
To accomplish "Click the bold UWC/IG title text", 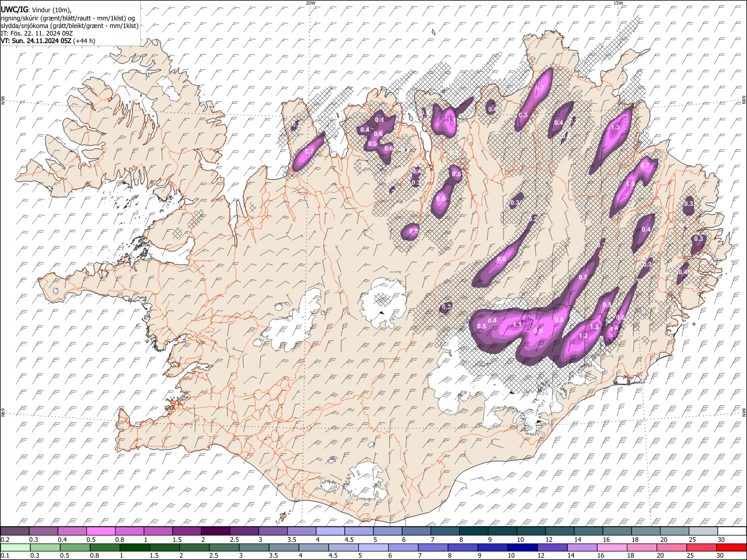I will (14, 9).
